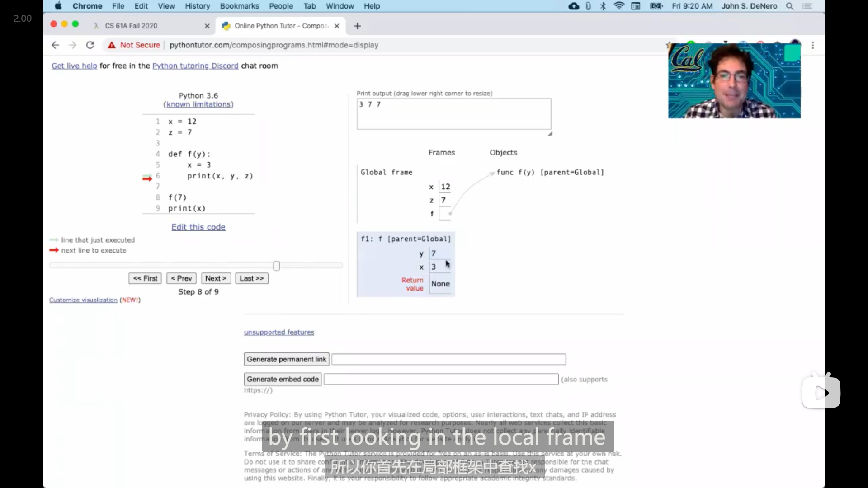Screen dimensions: 868x488
Task: Open the History menu
Action: (x=197, y=6)
